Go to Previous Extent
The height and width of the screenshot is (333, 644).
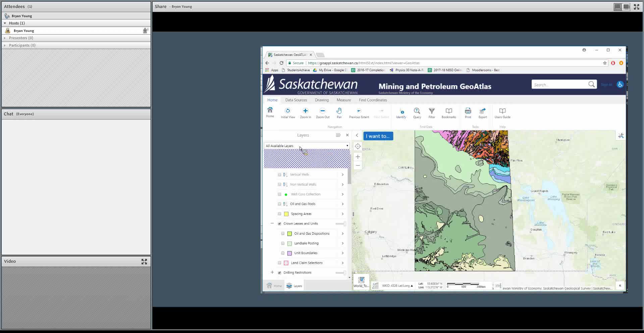pyautogui.click(x=359, y=113)
